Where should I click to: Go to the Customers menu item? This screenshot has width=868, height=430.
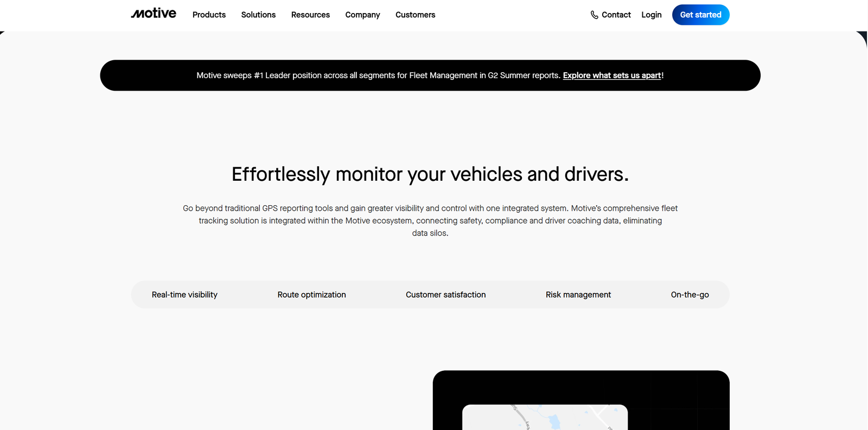pyautogui.click(x=415, y=15)
